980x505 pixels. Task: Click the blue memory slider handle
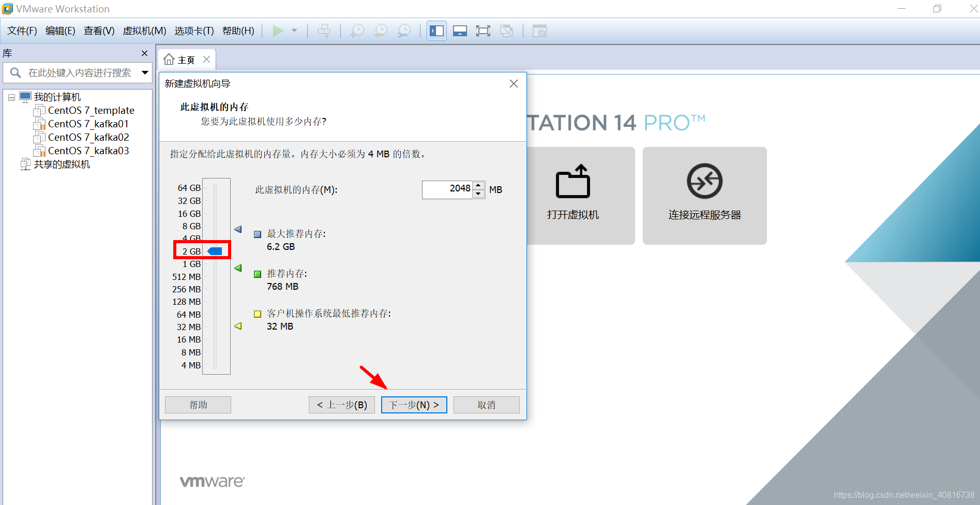(215, 251)
